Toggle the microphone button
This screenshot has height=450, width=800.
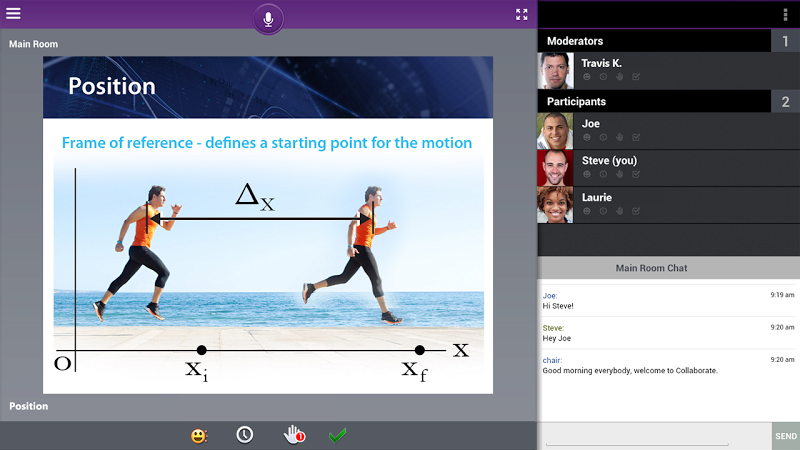(x=268, y=19)
